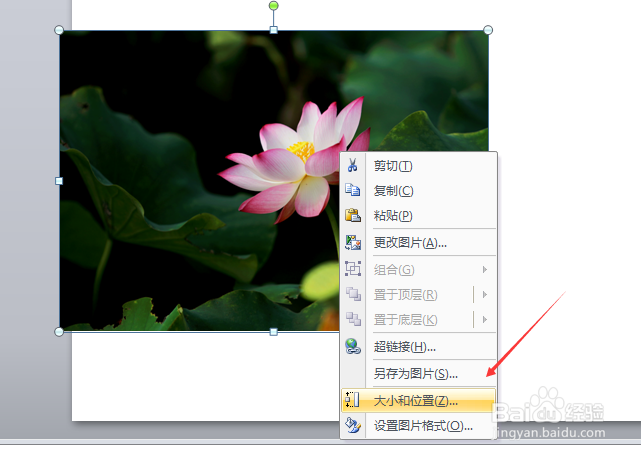Click the green rotation handle above picture

pyautogui.click(x=273, y=6)
